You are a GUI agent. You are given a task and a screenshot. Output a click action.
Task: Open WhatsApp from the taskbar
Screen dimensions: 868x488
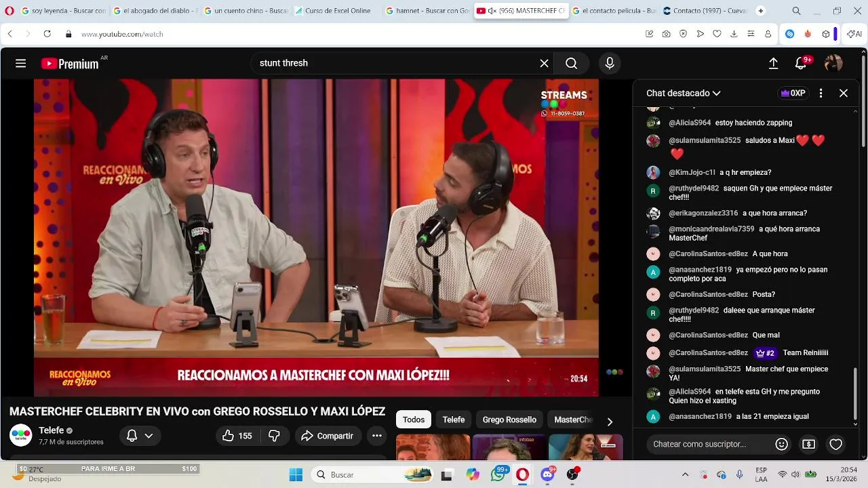[x=498, y=475]
